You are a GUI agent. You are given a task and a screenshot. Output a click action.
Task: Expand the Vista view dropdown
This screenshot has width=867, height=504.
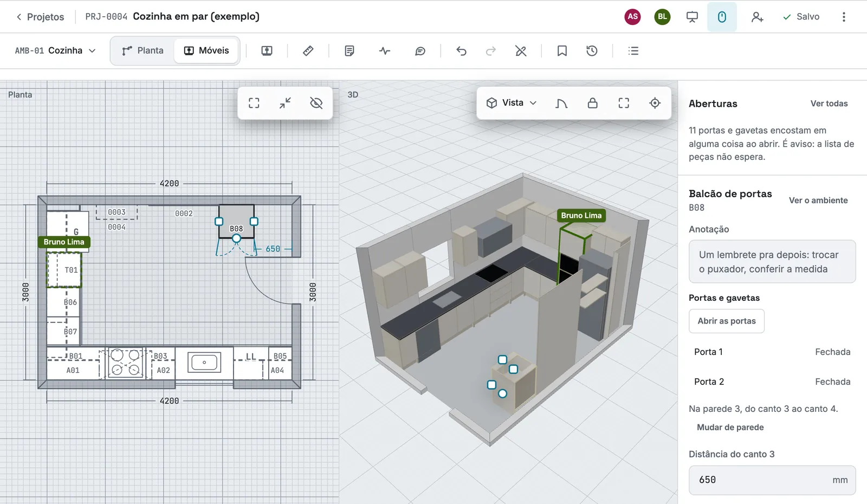512,103
